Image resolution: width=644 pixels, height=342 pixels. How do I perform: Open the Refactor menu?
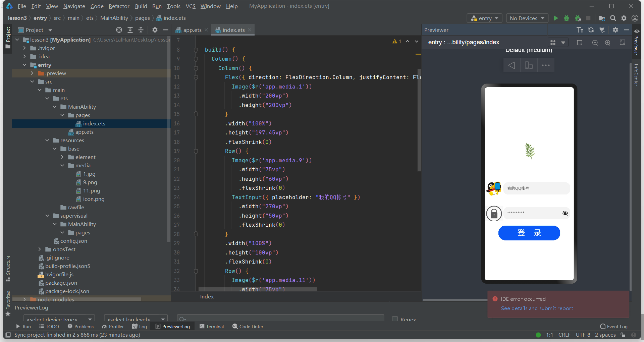(x=119, y=6)
